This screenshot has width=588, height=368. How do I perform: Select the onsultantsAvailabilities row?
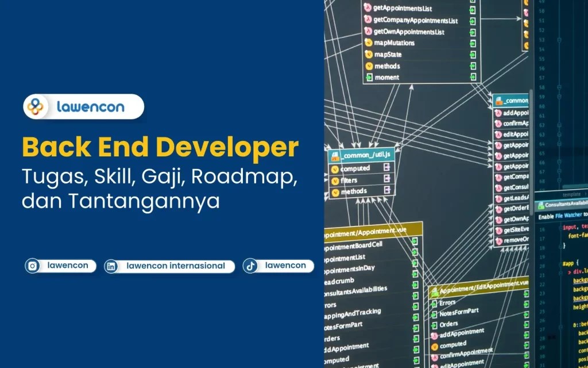(x=355, y=291)
